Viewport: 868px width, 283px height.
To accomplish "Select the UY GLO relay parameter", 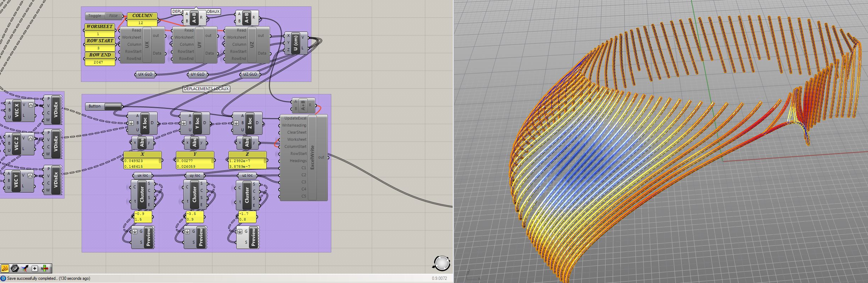I will point(198,74).
